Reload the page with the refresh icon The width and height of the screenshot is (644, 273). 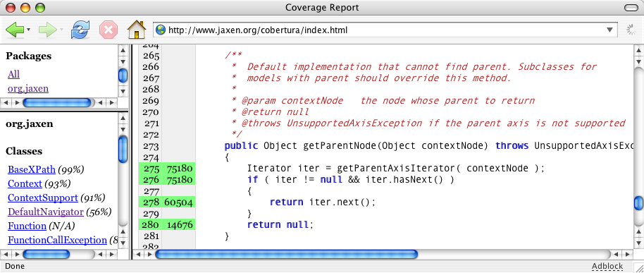tap(80, 30)
